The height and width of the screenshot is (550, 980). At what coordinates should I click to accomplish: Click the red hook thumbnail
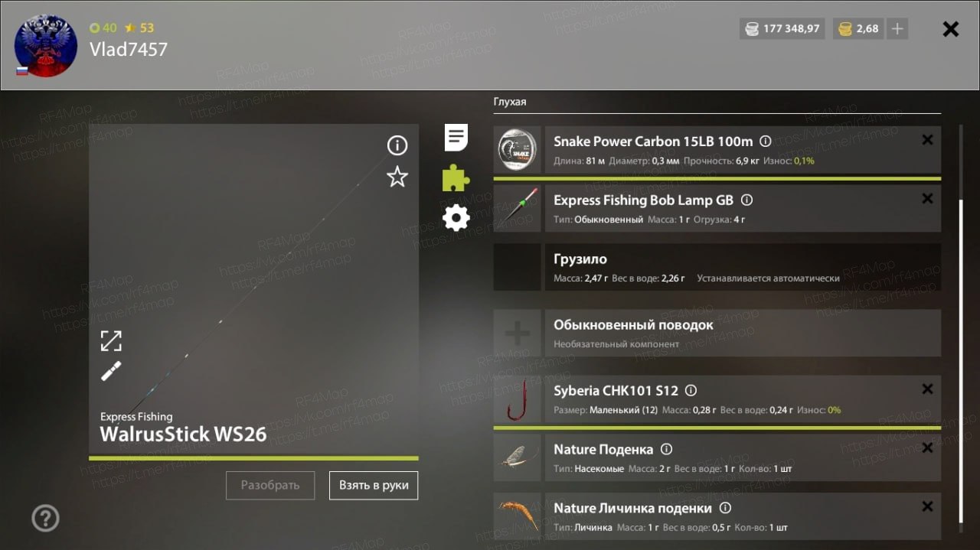518,399
